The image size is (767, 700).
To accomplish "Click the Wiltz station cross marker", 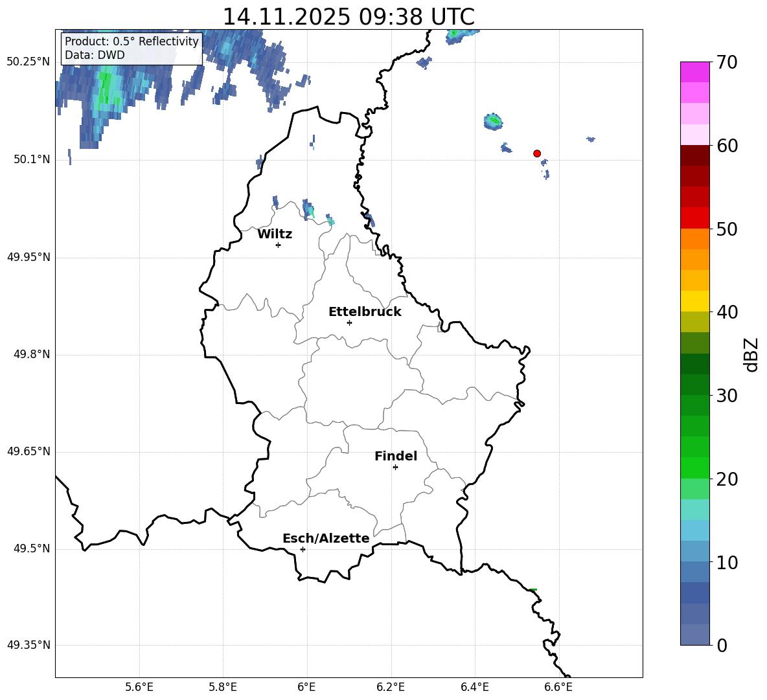I will click(x=279, y=245).
